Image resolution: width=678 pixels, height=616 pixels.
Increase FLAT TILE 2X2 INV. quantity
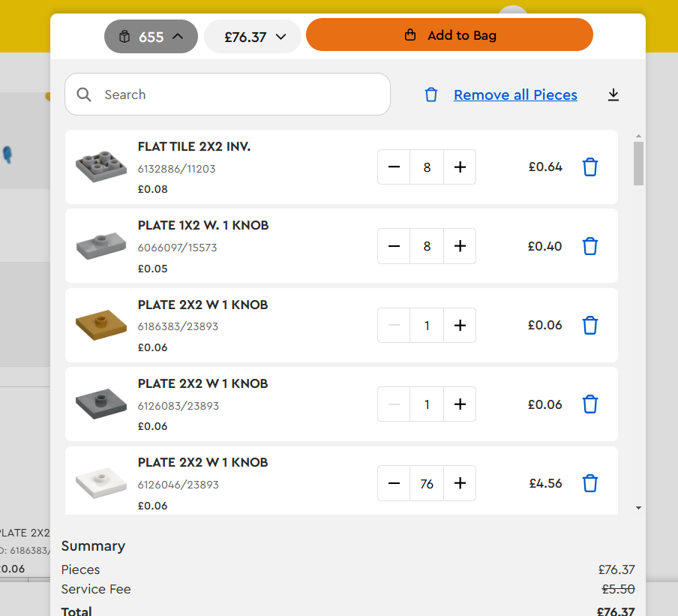point(460,167)
